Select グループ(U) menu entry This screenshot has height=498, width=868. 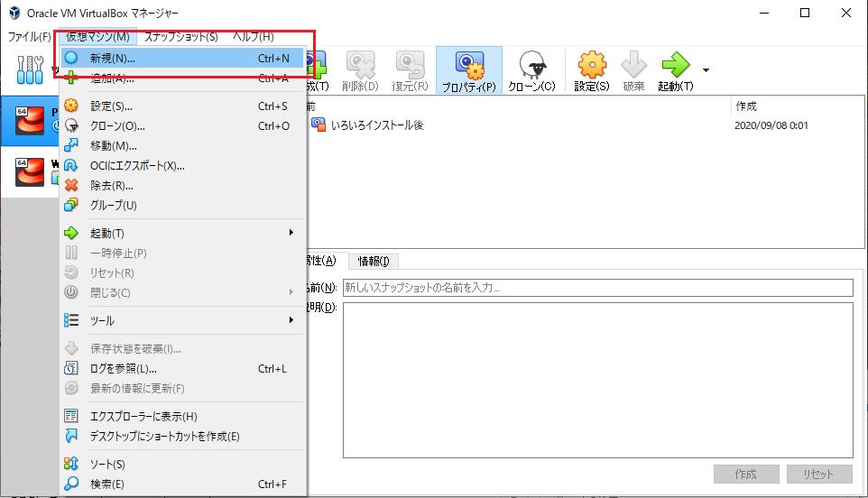pyautogui.click(x=182, y=206)
